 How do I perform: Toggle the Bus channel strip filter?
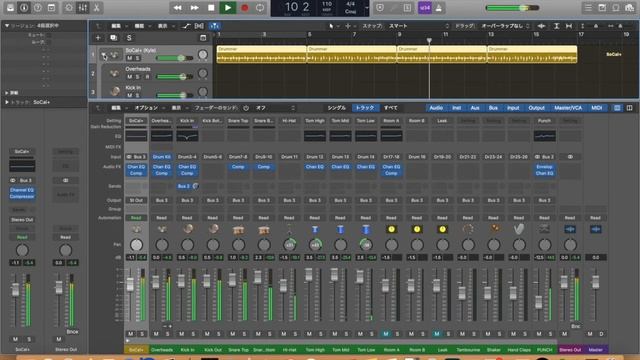point(493,108)
